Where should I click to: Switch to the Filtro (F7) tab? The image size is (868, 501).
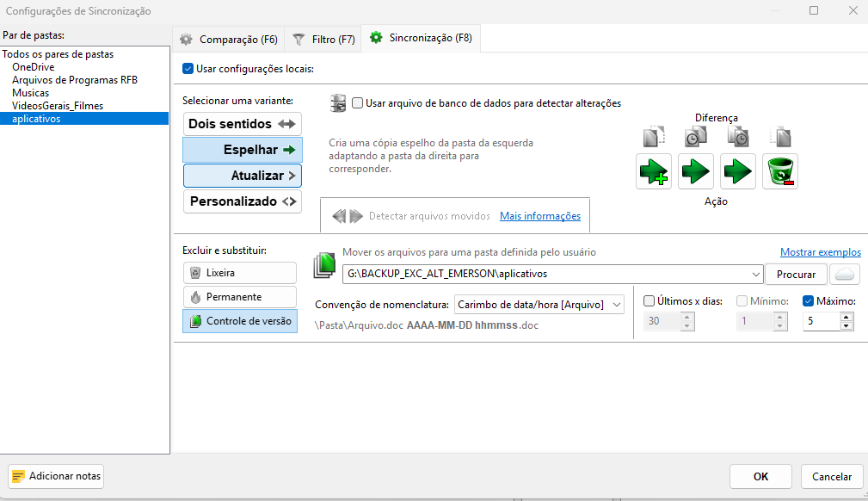coord(323,40)
